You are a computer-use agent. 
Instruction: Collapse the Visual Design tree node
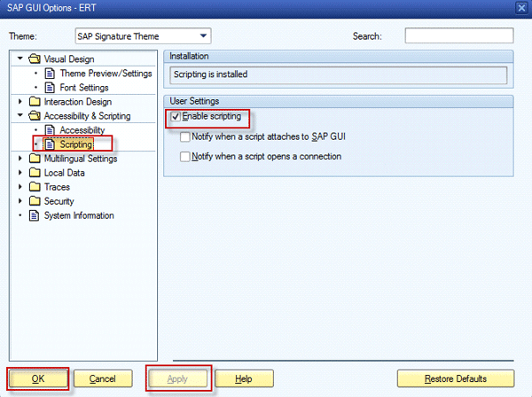point(20,58)
